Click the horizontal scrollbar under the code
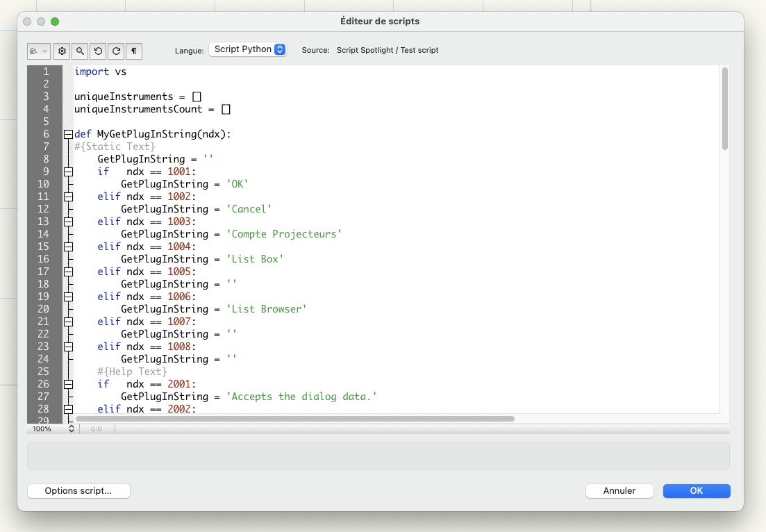The height and width of the screenshot is (532, 766). [x=295, y=419]
